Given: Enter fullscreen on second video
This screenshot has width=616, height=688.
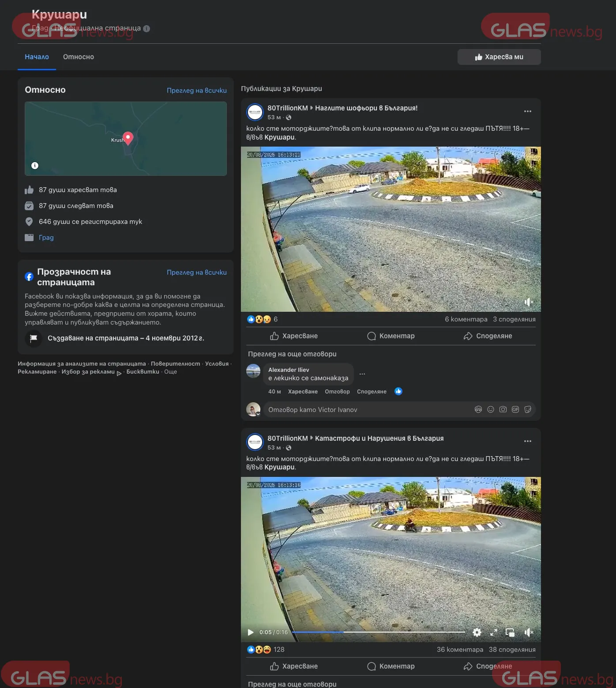Looking at the screenshot, I should coord(493,632).
